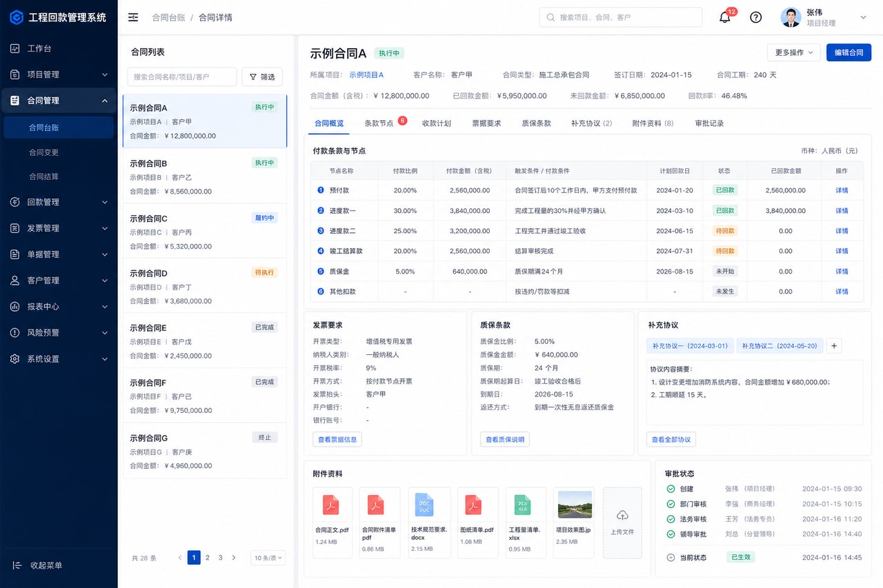Screen dimensions: 883x588
Task: Open 详情 for the 质保金 row
Action: (x=842, y=272)
